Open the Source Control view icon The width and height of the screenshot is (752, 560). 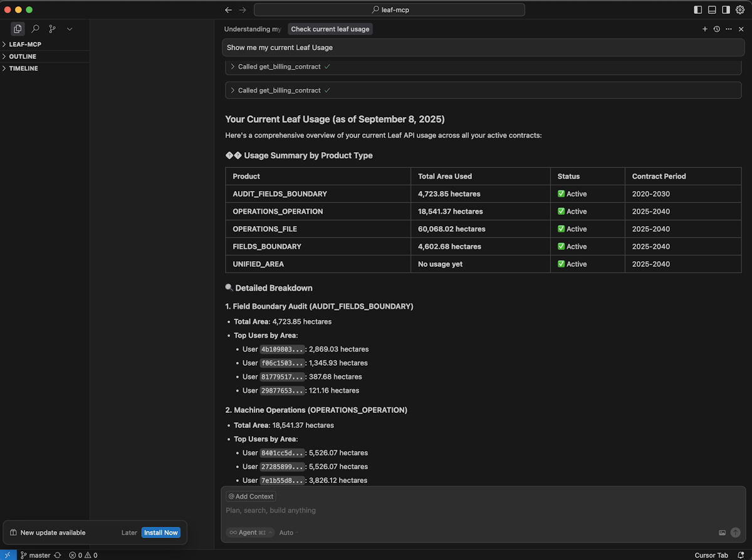coord(53,29)
